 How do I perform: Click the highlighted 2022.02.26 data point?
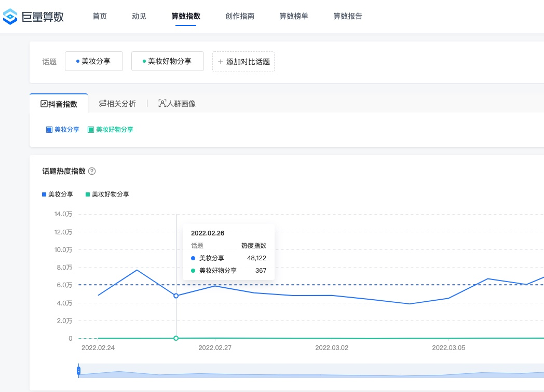pyautogui.click(x=176, y=296)
